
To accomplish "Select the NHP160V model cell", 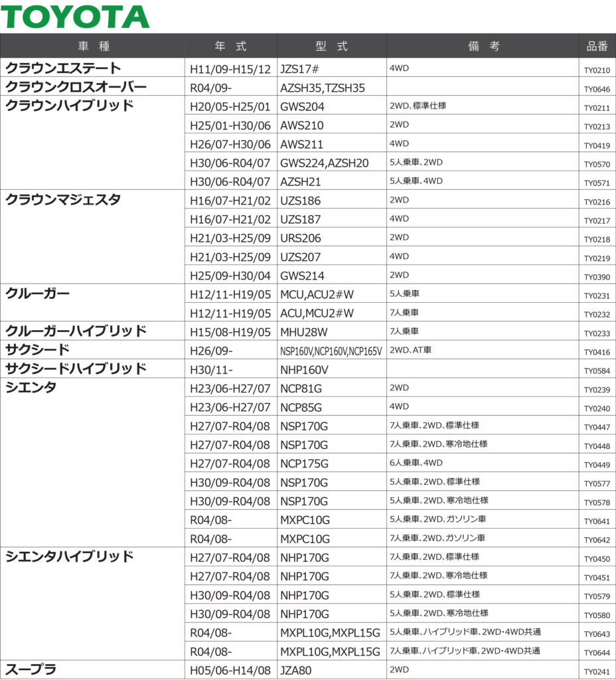I will pyautogui.click(x=304, y=370).
